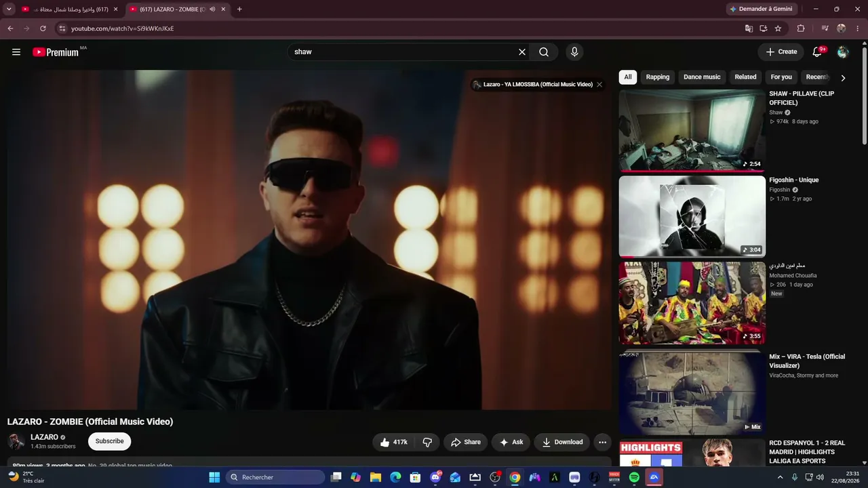Viewport: 868px width, 488px height.
Task: Select the All filter chip
Action: [x=628, y=77]
